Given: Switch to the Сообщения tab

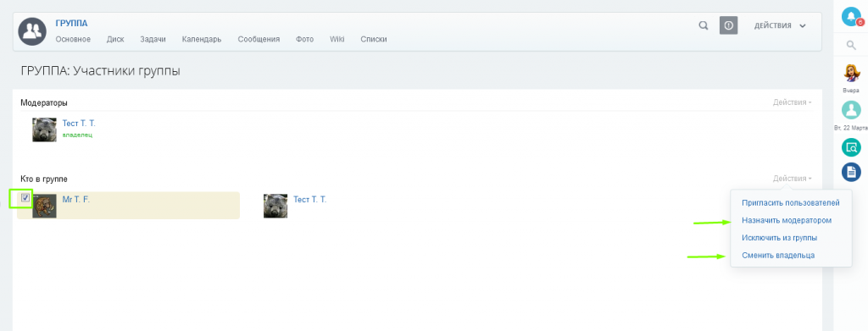Looking at the screenshot, I should [x=259, y=39].
